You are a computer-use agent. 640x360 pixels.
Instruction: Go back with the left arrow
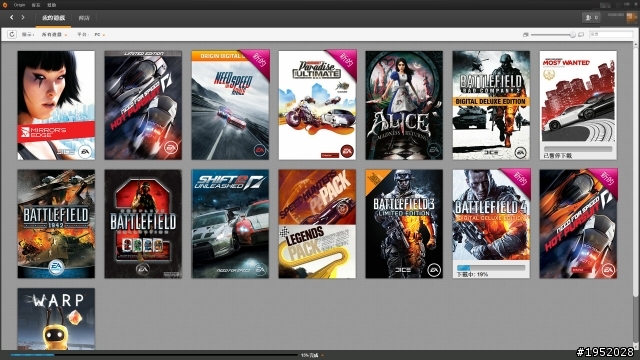point(11,18)
